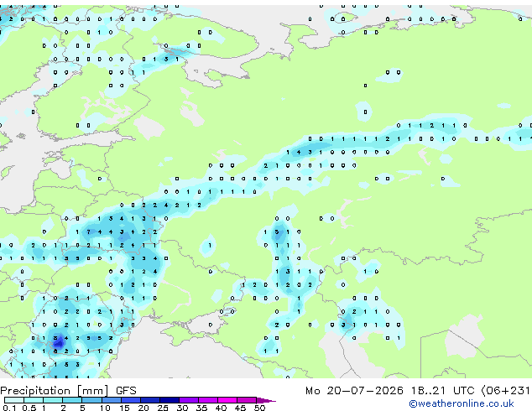The image size is (532, 411).
Task: Click the 20–25 mm legend swatch
Action: 150,400
